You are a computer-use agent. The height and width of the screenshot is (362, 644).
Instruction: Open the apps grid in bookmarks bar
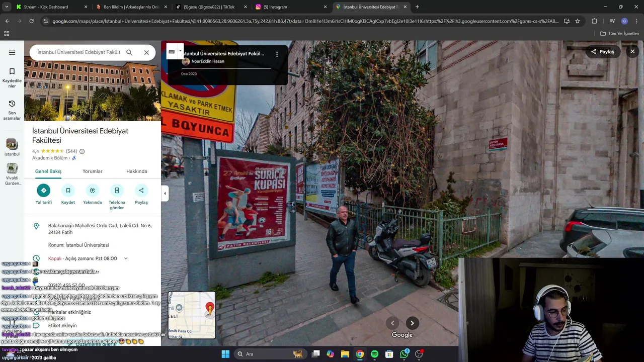(7, 34)
